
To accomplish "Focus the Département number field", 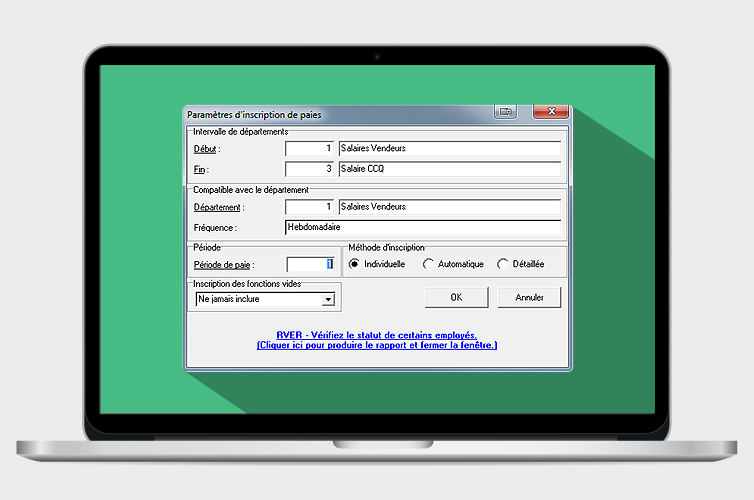I will click(309, 207).
